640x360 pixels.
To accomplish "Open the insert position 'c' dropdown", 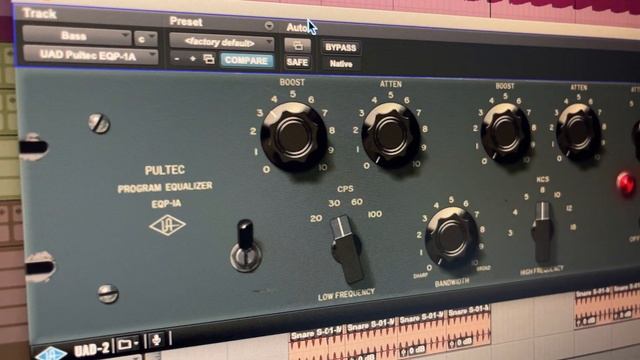I will pos(146,38).
